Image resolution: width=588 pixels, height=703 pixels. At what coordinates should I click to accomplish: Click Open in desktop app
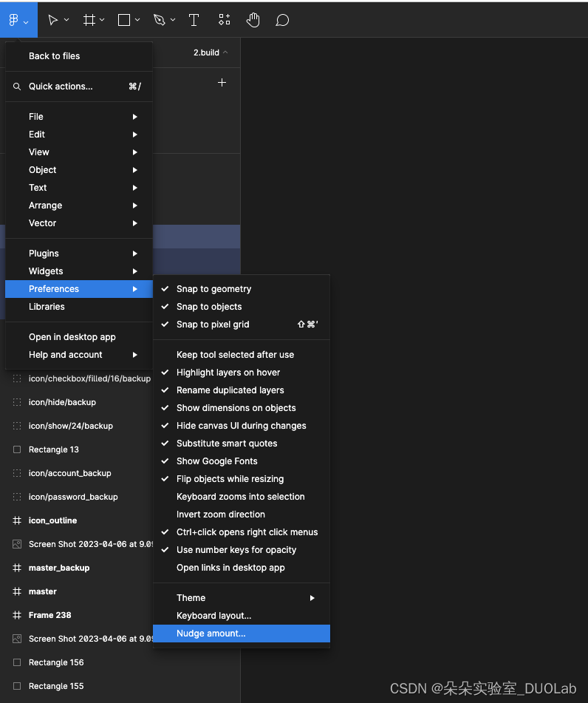(72, 336)
